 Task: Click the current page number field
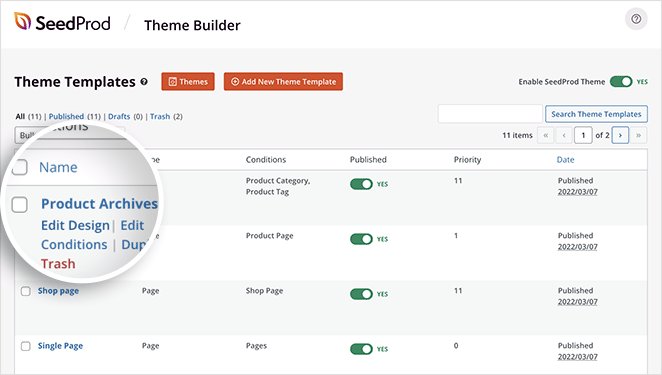pos(583,135)
